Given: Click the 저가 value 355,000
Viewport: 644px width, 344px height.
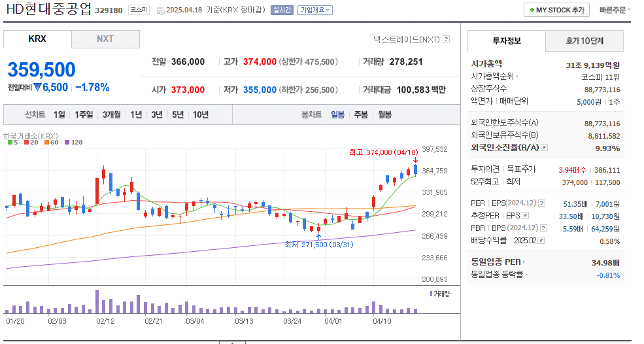Looking at the screenshot, I should (x=260, y=90).
